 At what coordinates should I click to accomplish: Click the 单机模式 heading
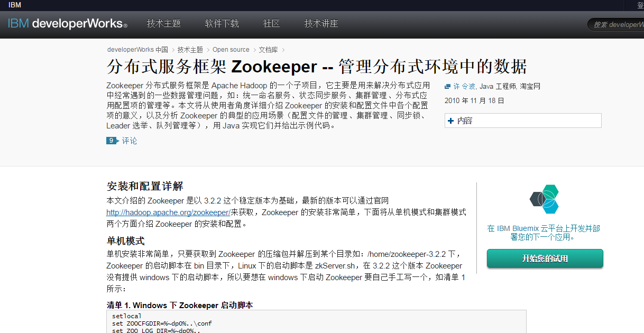point(125,240)
